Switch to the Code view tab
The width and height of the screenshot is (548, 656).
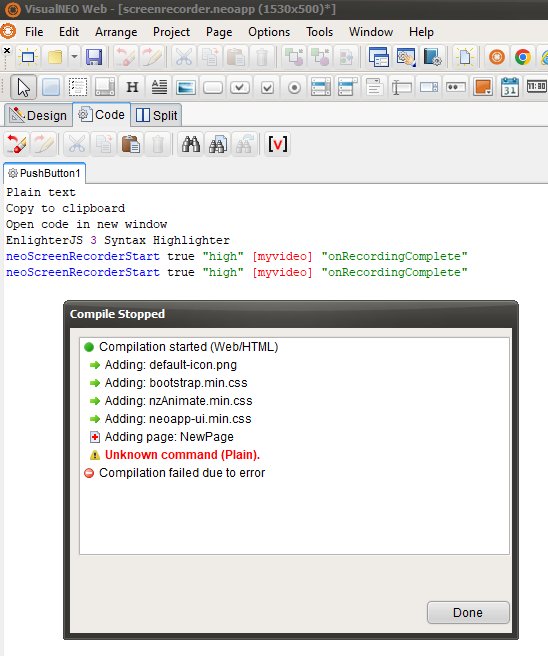pyautogui.click(x=102, y=114)
